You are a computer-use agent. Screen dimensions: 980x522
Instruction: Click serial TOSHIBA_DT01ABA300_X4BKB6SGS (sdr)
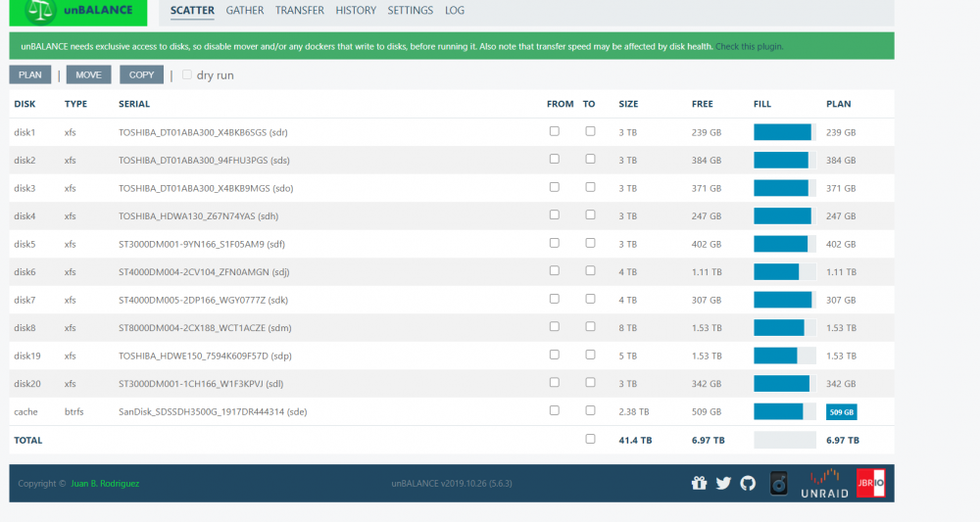[203, 132]
